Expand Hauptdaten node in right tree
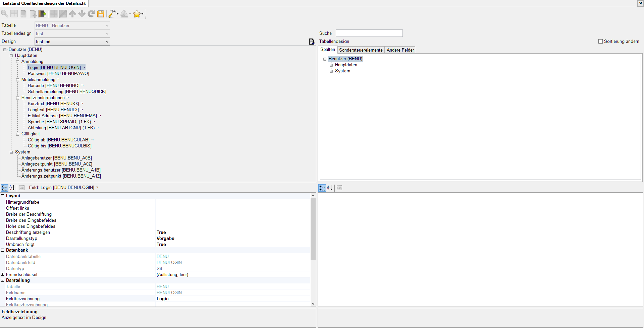The height and width of the screenshot is (328, 644). (331, 65)
